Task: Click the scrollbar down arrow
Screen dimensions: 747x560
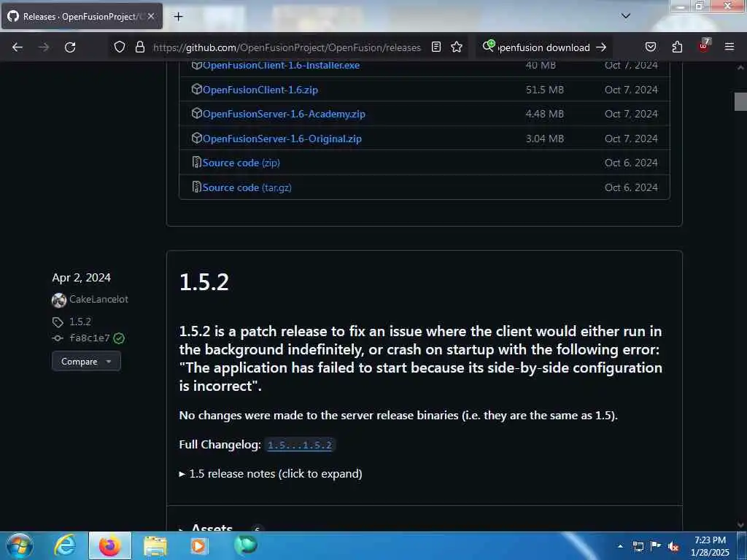Action: click(740, 525)
